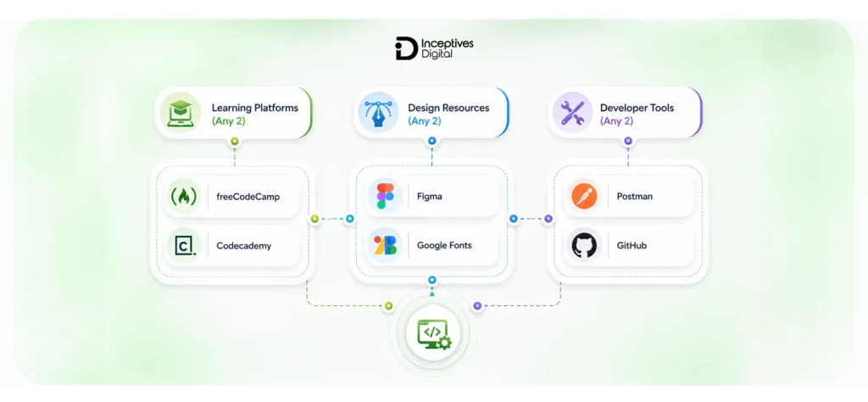The height and width of the screenshot is (402, 868).
Task: Click purple dot left of Developer Tools box
Action: click(x=548, y=219)
